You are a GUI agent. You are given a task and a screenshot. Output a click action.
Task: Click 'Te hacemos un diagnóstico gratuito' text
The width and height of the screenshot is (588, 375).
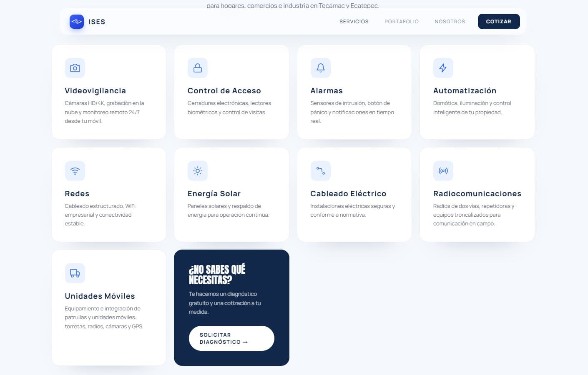pyautogui.click(x=225, y=303)
